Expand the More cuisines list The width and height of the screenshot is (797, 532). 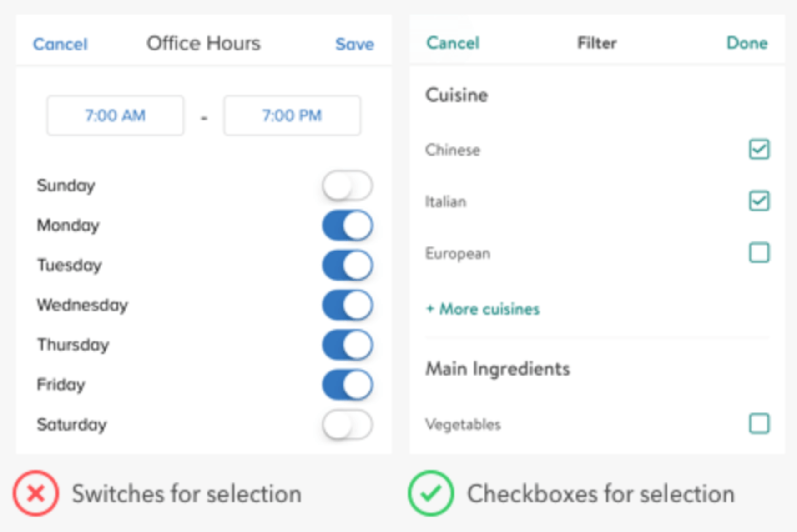[483, 309]
